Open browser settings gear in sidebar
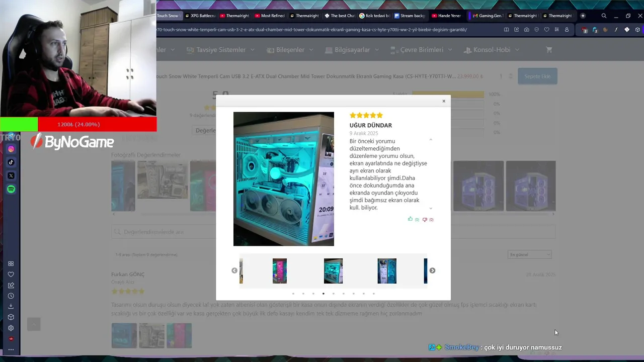644x362 pixels. (x=11, y=328)
